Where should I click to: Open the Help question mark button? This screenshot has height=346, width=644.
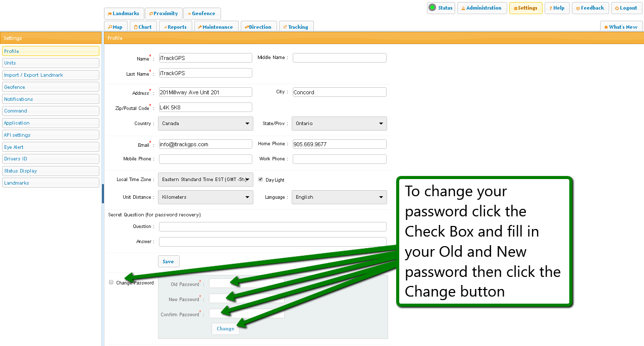point(557,8)
